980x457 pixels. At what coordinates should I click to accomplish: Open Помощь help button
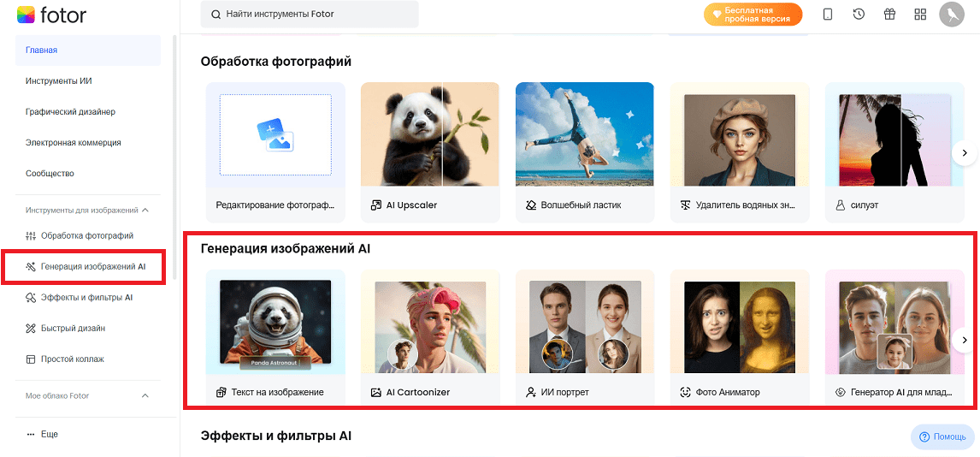pos(942,436)
